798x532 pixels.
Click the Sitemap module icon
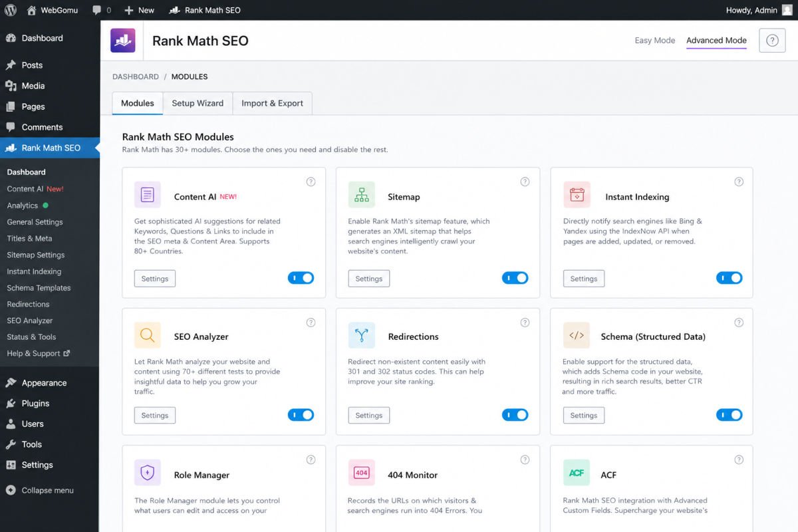coord(362,195)
